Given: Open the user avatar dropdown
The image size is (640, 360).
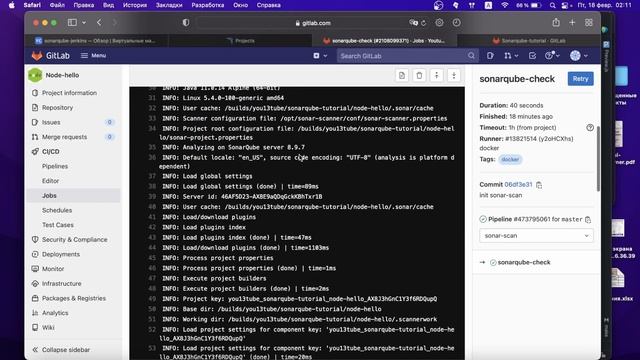Looking at the screenshot, I should click(579, 56).
